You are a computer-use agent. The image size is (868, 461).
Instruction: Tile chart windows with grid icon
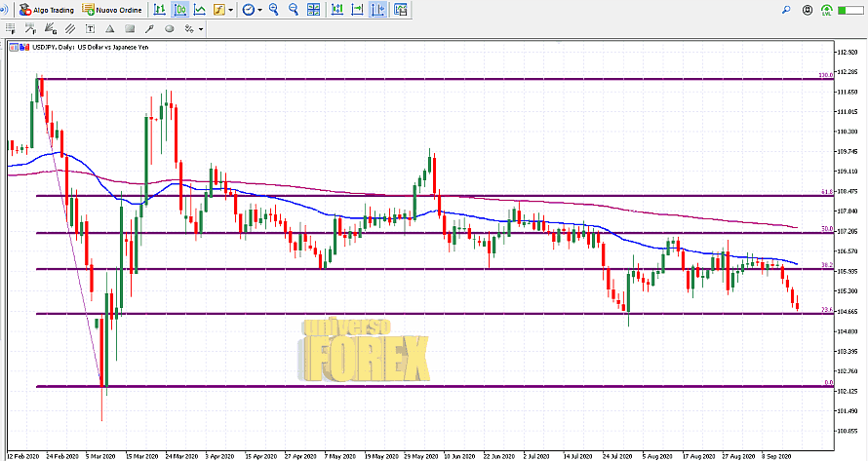pos(314,10)
